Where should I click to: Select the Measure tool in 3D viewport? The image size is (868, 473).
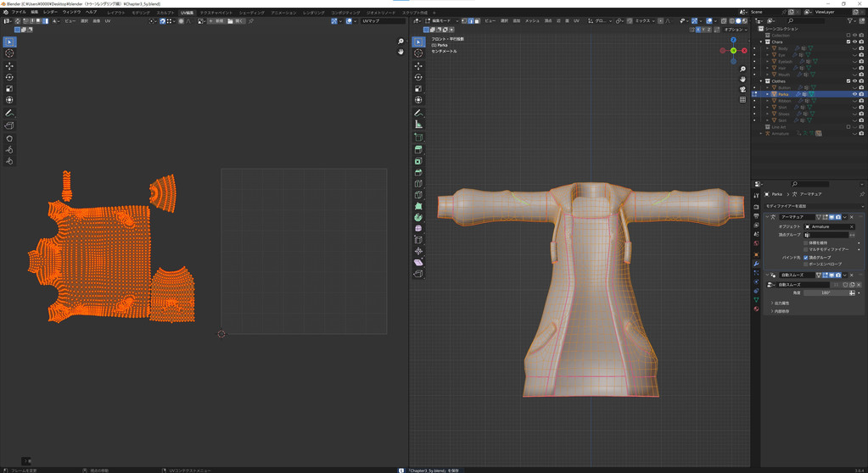click(418, 125)
